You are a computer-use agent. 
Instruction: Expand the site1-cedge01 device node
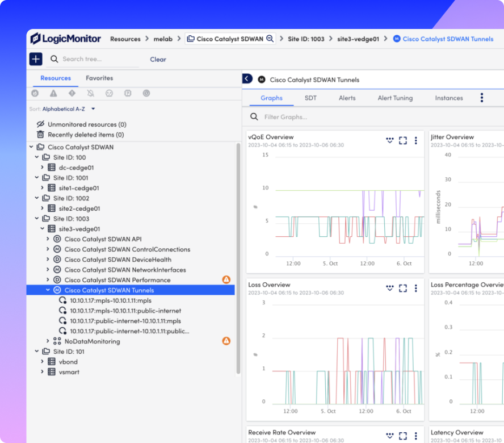coord(42,187)
